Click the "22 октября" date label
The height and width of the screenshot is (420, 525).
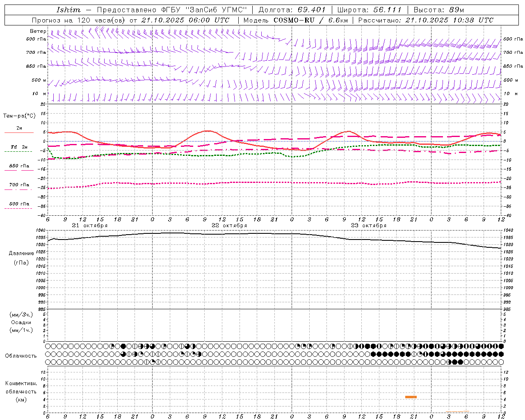[229, 226]
